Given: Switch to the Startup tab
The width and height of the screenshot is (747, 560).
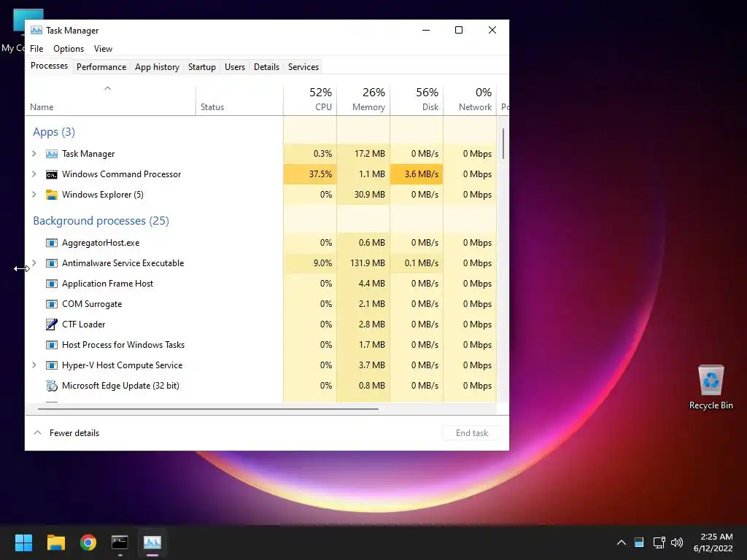Looking at the screenshot, I should point(202,67).
